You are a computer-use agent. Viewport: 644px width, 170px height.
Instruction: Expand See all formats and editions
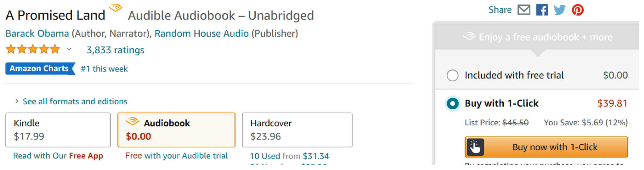(x=75, y=101)
